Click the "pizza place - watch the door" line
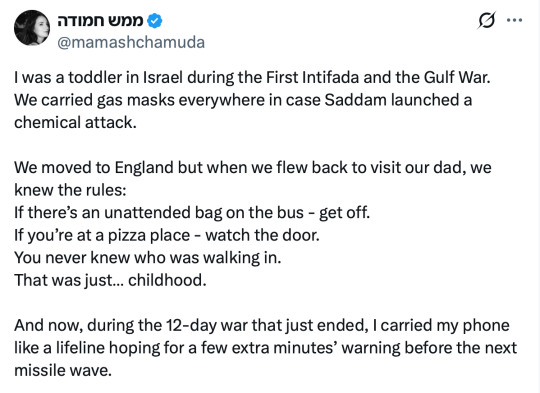This screenshot has height=393, width=540. [167, 235]
